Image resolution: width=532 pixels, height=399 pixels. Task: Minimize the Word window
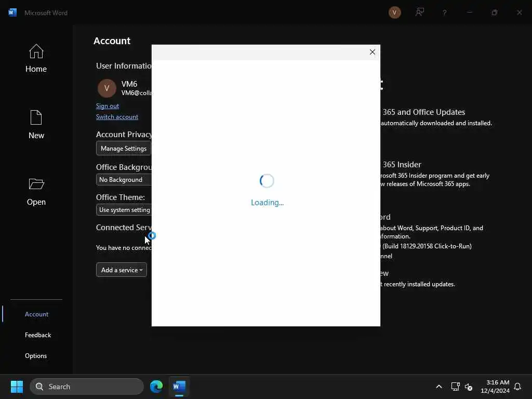pos(470,12)
